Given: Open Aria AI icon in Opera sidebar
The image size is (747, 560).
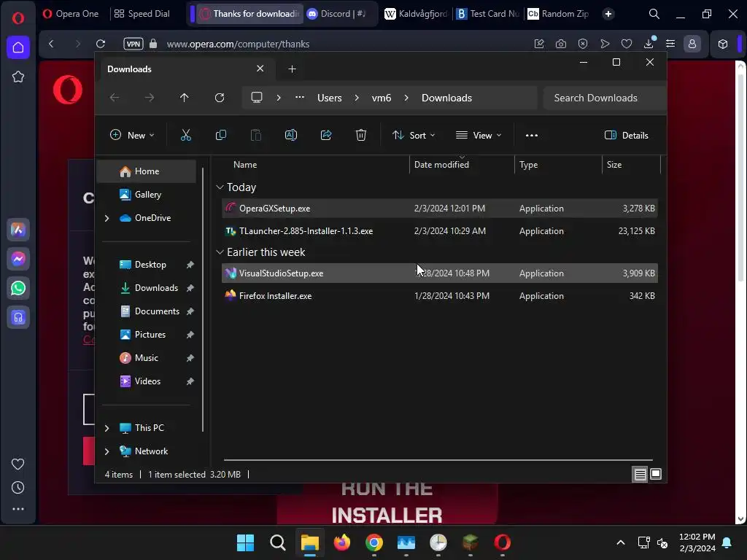Looking at the screenshot, I should coord(18,230).
